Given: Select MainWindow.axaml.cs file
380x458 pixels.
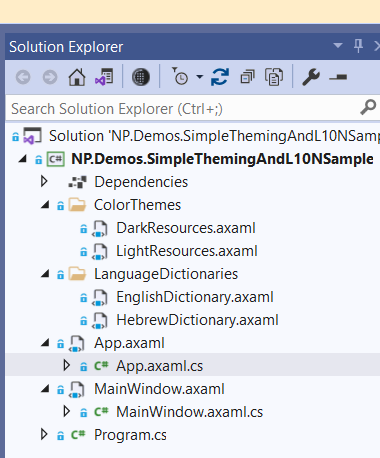Looking at the screenshot, I should (189, 412).
